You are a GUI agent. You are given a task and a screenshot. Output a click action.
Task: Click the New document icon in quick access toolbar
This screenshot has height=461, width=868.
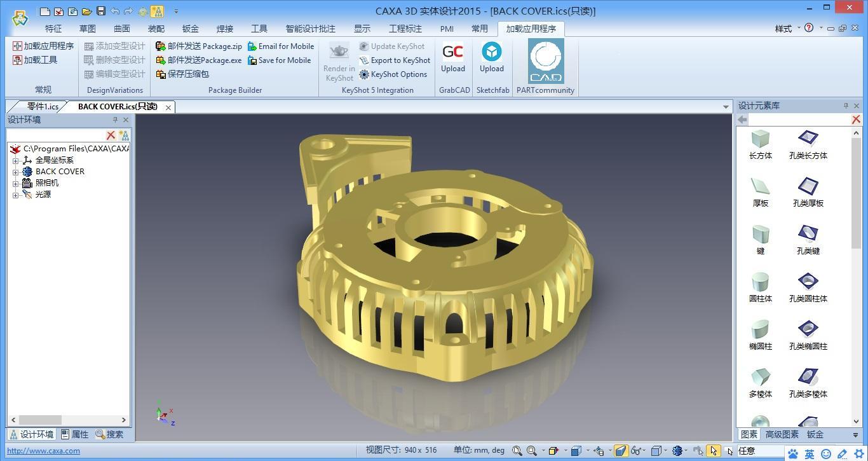click(44, 11)
